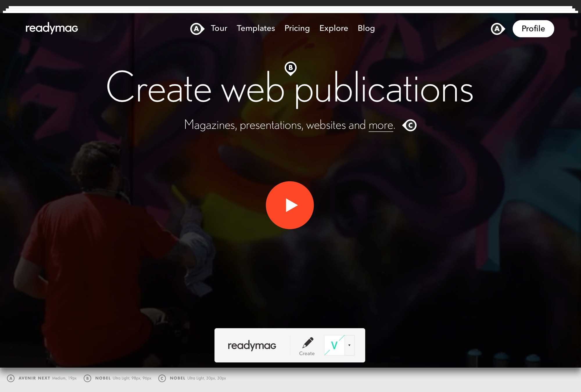Click the A marker beside Tour

click(197, 29)
